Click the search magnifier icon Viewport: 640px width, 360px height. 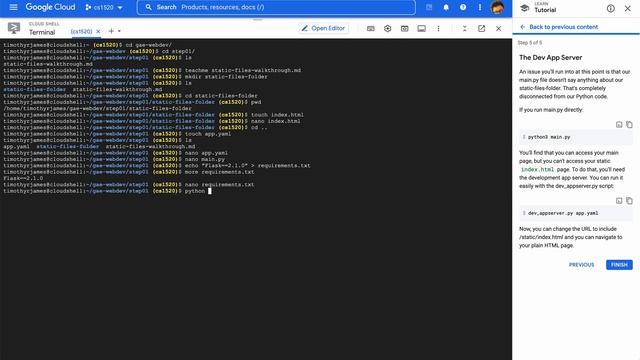pos(149,7)
